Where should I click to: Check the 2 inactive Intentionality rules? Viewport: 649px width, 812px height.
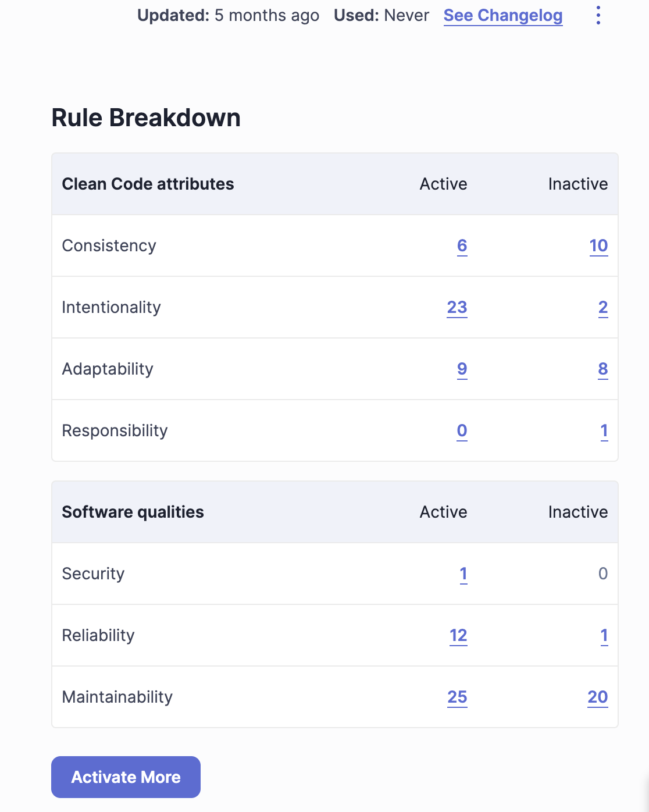602,307
